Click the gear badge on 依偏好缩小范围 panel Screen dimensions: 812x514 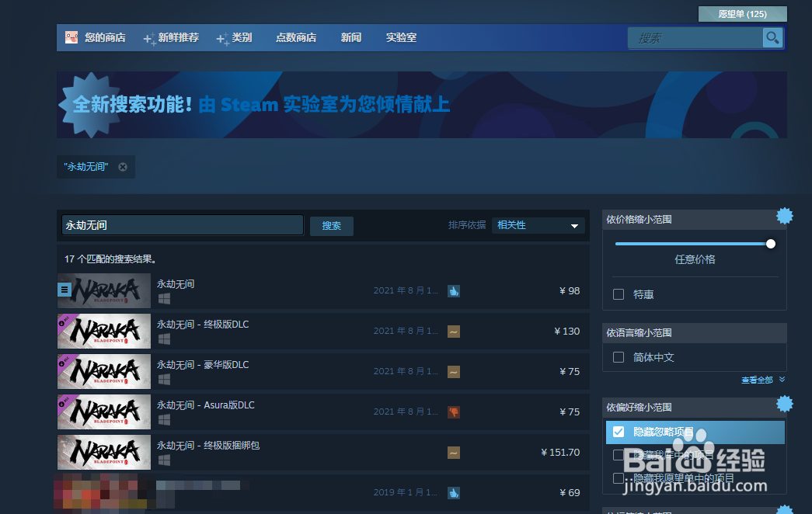click(x=785, y=404)
